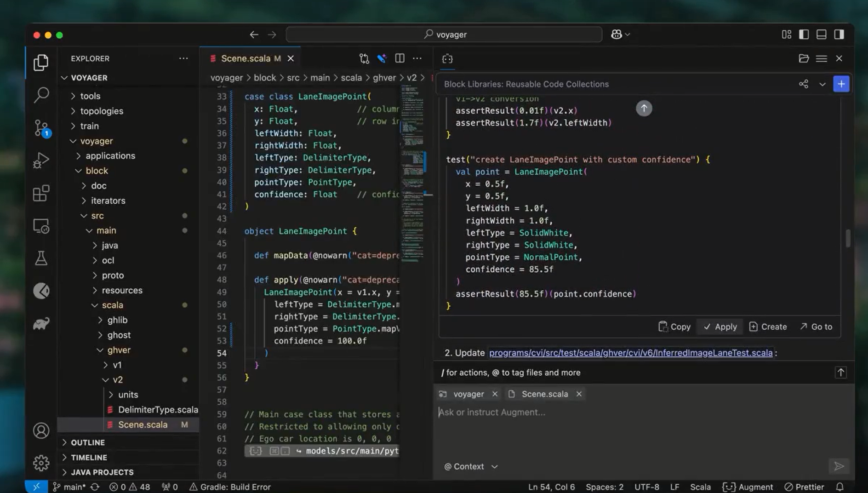Click the remote window status bar icon
Screen dimensions: 868x493
point(36,487)
